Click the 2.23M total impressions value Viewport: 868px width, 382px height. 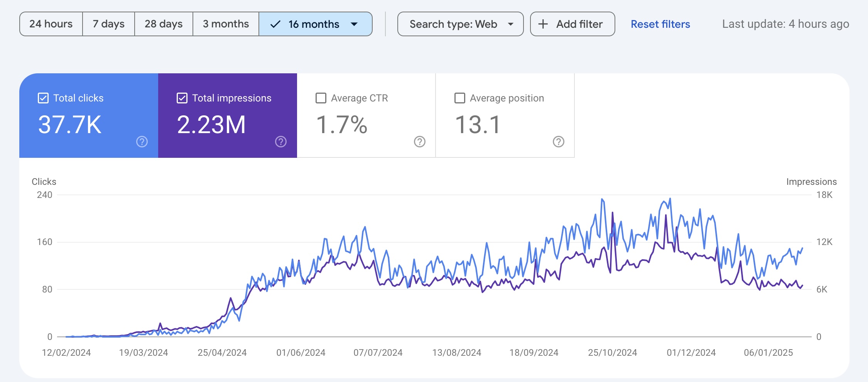click(x=211, y=125)
